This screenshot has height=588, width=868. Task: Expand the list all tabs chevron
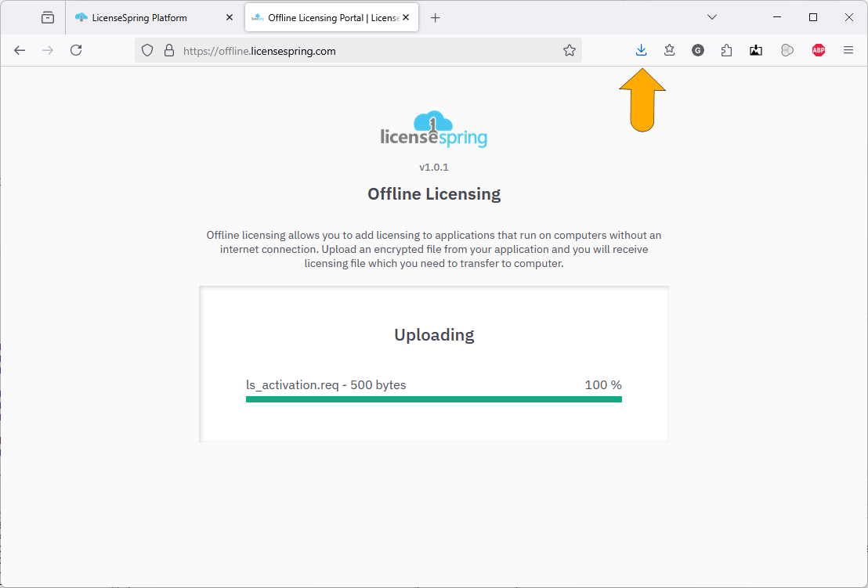(712, 18)
